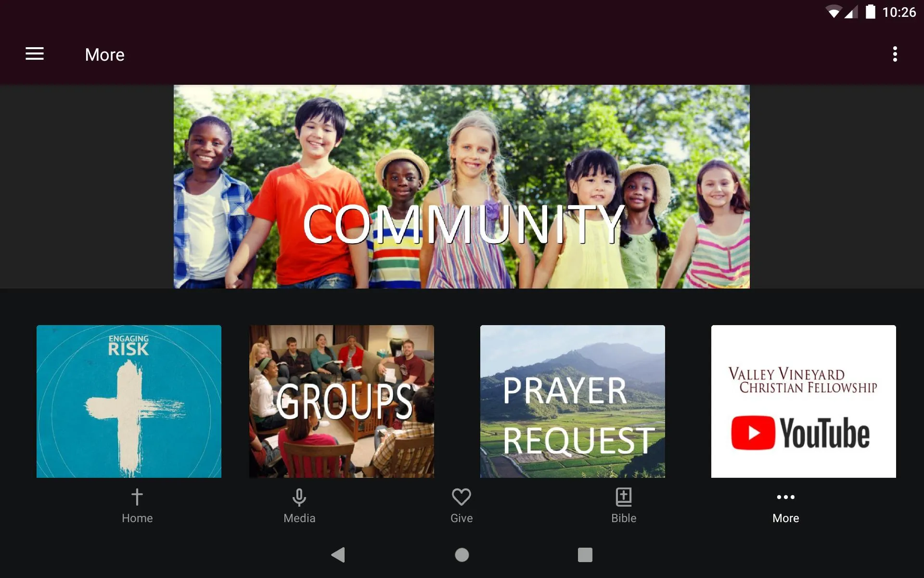
Task: Tap the Bible cross icon
Action: (623, 496)
